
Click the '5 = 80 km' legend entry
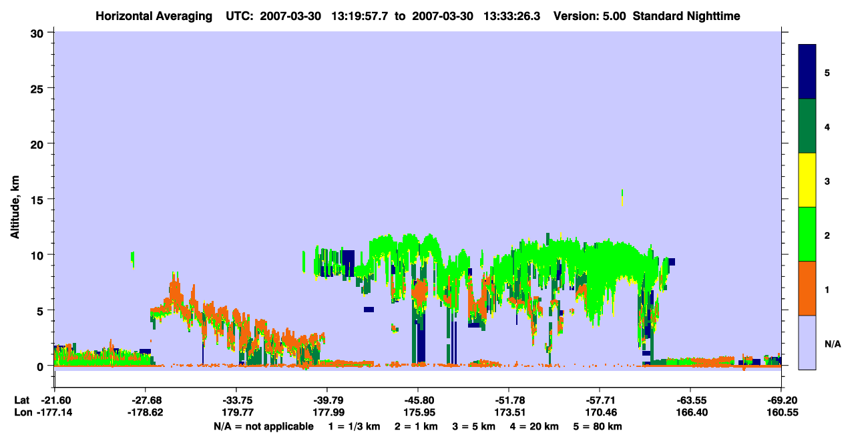click(599, 426)
